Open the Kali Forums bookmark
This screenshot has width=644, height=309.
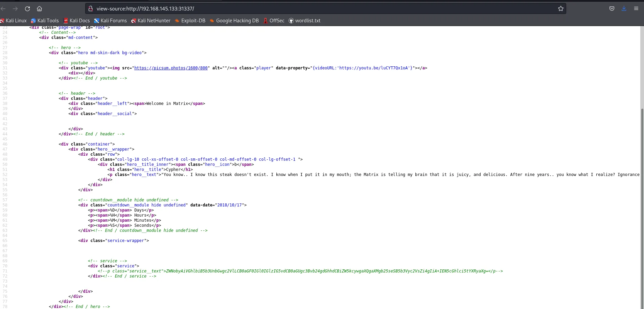click(x=110, y=21)
